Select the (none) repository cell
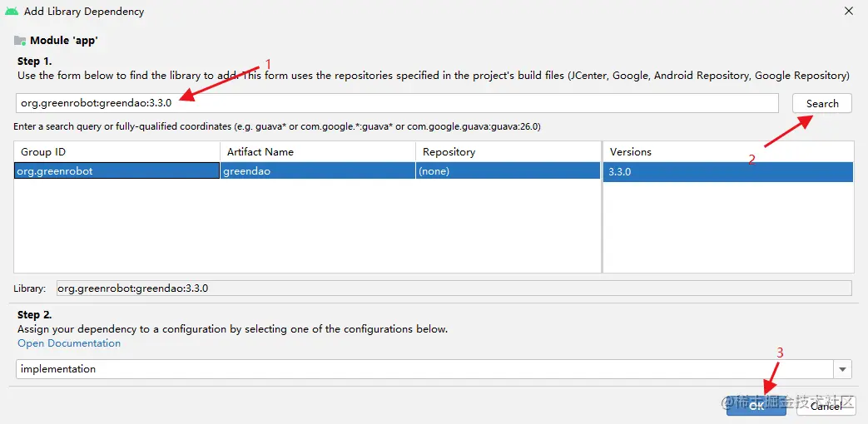Screen dimensions: 868x424 coord(508,171)
